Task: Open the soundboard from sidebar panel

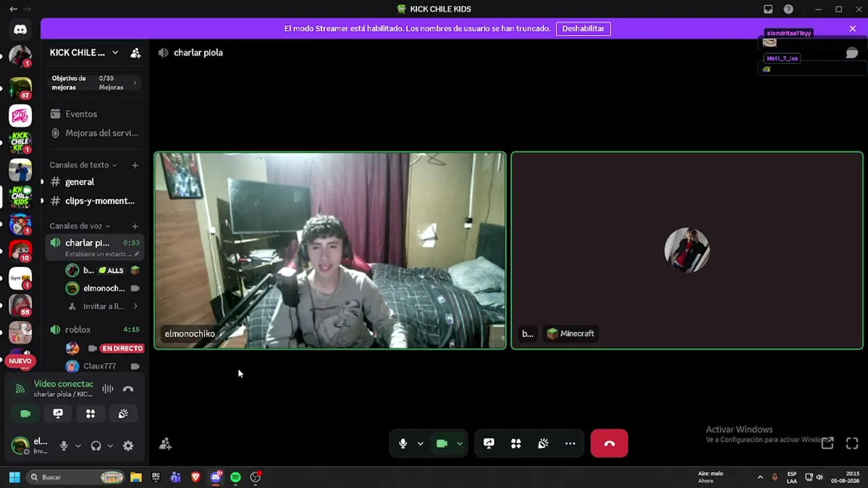Action: 123,413
